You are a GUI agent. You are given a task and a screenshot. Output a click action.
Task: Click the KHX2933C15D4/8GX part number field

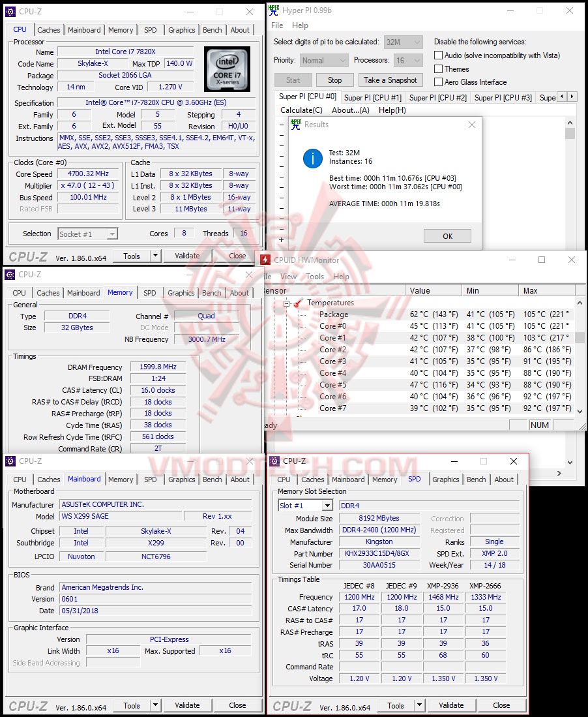(x=379, y=553)
